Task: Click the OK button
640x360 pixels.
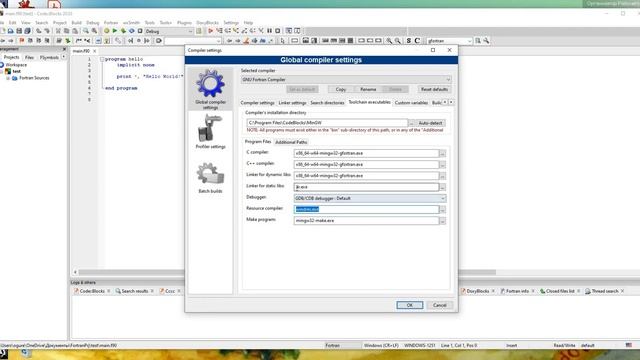Action: (409, 305)
